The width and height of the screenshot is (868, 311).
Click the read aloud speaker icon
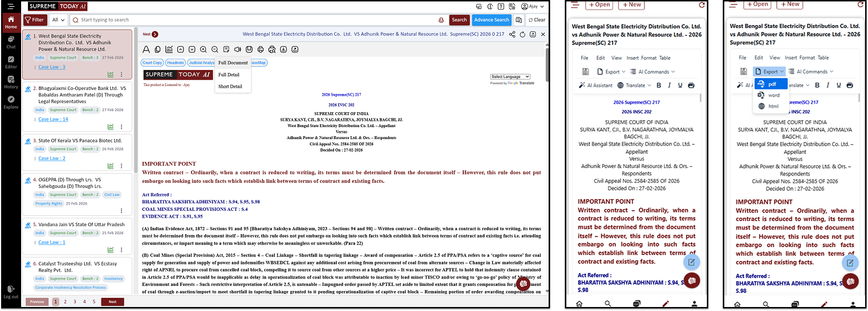[x=238, y=50]
